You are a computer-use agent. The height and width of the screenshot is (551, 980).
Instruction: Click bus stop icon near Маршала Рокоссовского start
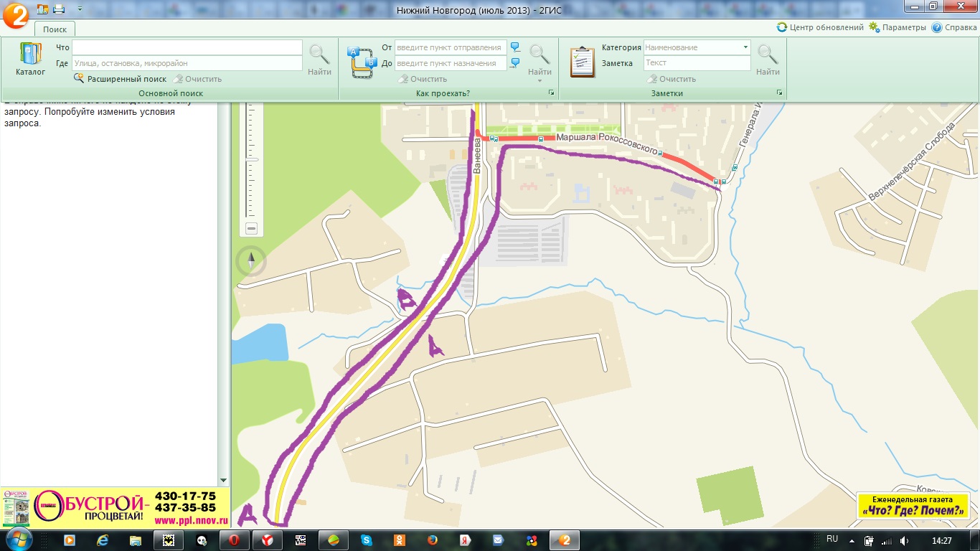(x=494, y=140)
